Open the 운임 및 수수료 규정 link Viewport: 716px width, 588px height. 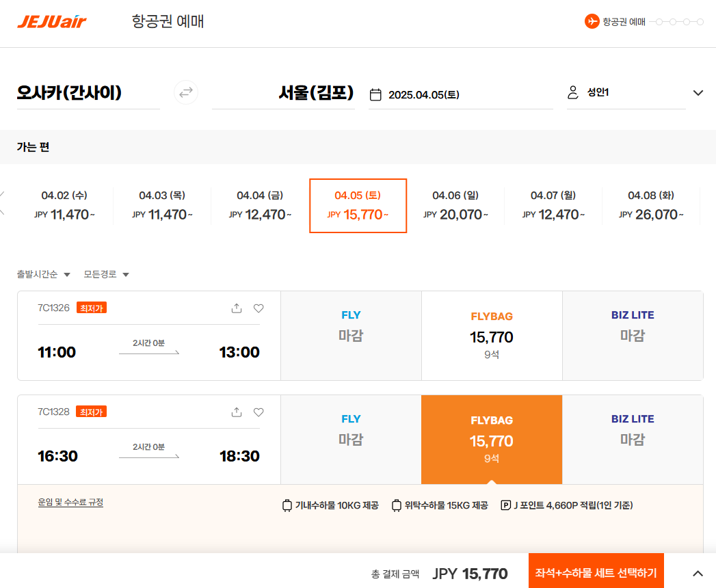pos(70,503)
